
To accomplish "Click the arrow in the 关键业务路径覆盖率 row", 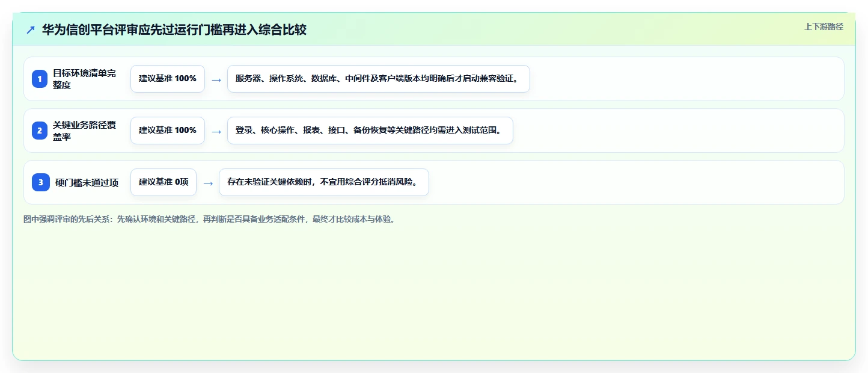I will pos(216,131).
